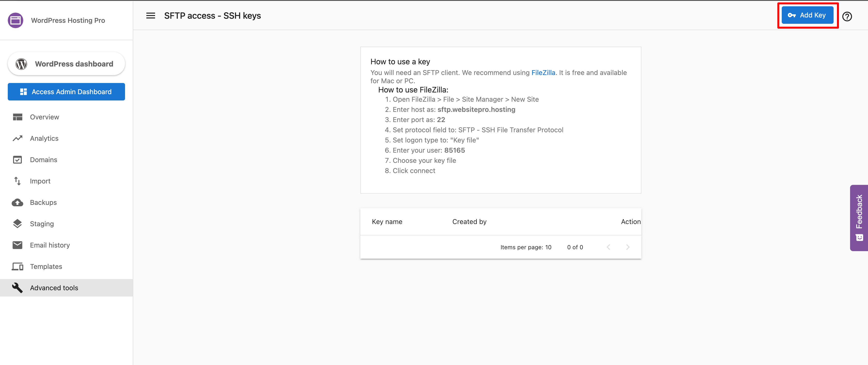Open the Overview menu item
Screen dimensions: 868x365
pos(45,117)
